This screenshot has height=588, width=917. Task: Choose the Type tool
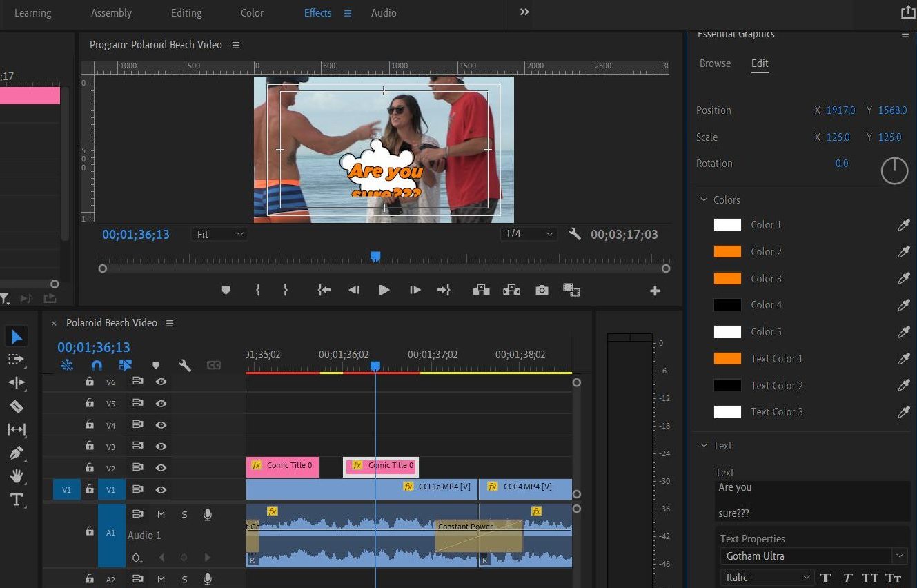[17, 500]
